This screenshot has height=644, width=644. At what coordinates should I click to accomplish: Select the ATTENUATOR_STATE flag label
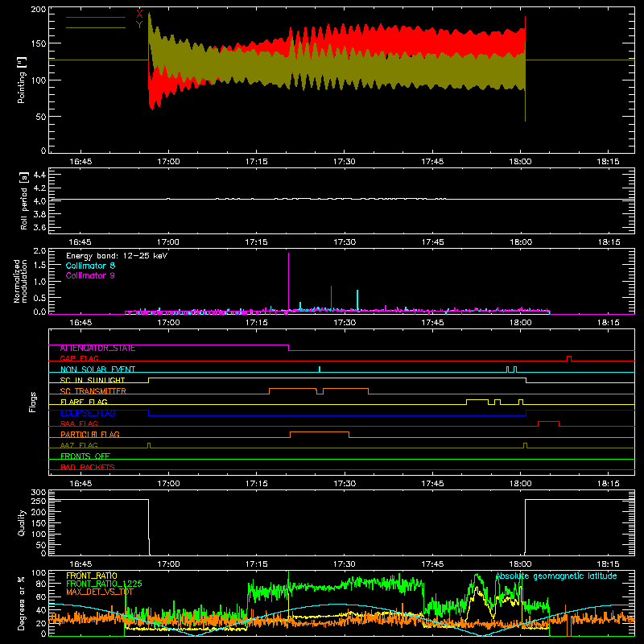point(97,349)
